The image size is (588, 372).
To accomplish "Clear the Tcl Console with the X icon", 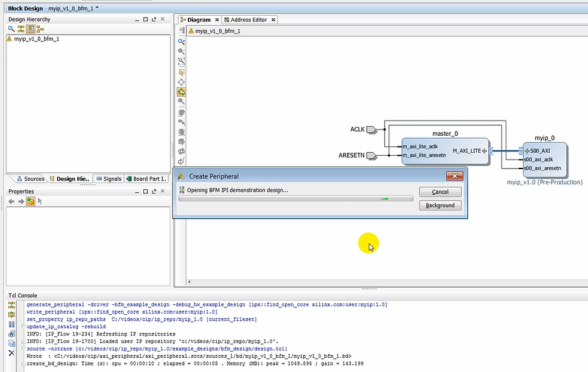I will [11, 352].
